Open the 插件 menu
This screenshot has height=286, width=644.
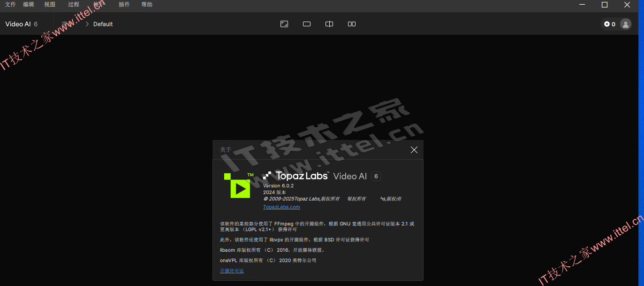(124, 5)
